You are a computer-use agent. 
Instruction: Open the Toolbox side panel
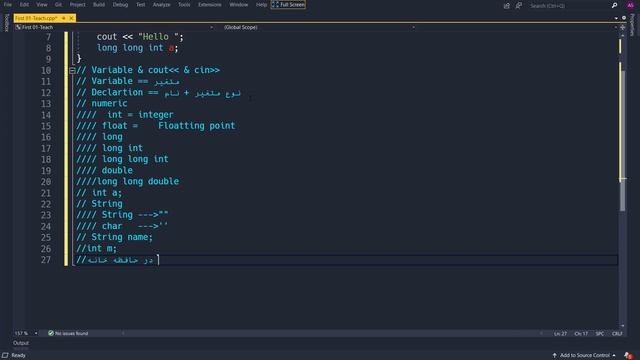click(x=6, y=23)
